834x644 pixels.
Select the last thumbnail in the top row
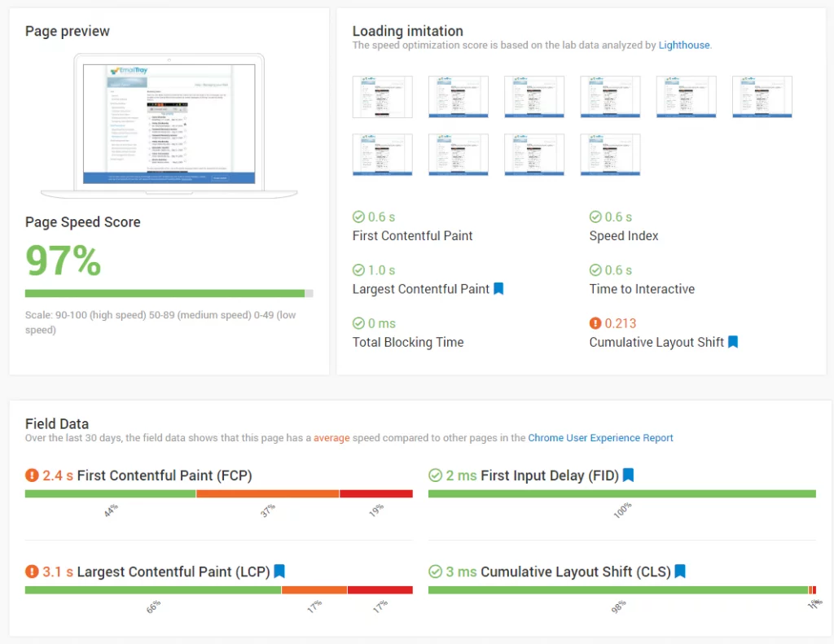[x=762, y=97]
